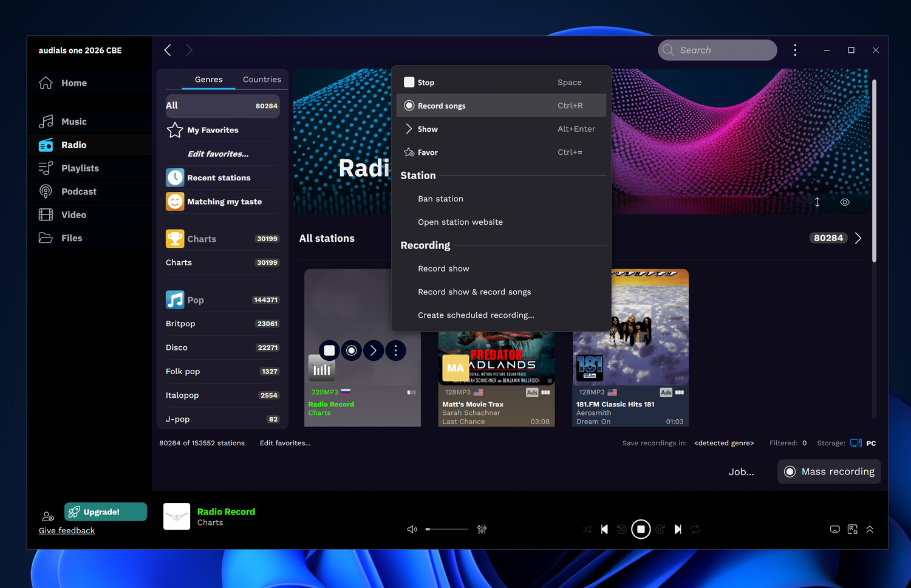Click the Search input field

717,50
